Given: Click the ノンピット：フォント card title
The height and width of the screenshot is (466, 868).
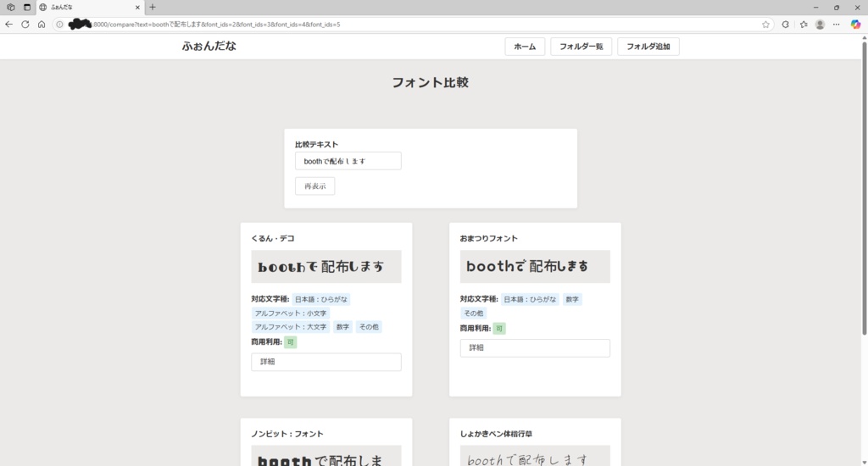Looking at the screenshot, I should [287, 434].
